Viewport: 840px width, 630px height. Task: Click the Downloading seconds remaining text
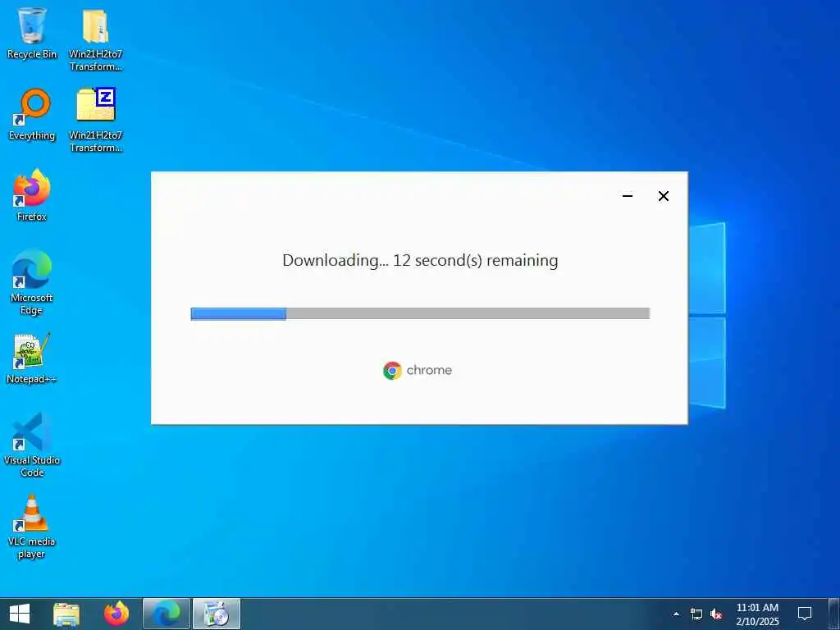(420, 260)
